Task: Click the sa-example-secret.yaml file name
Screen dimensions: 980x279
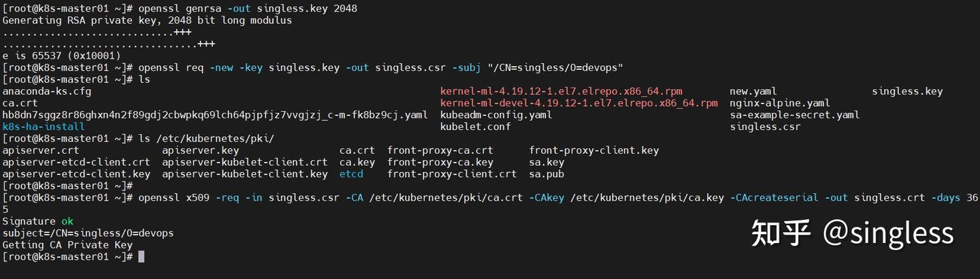Action: pos(794,115)
